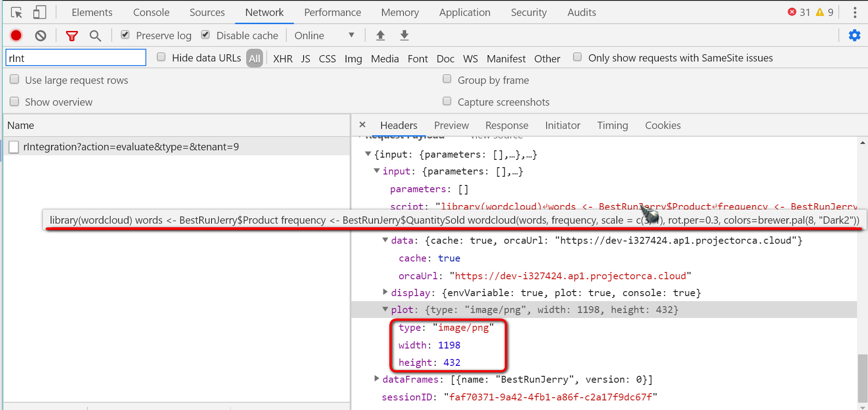Collapse the root payload object

pos(368,154)
